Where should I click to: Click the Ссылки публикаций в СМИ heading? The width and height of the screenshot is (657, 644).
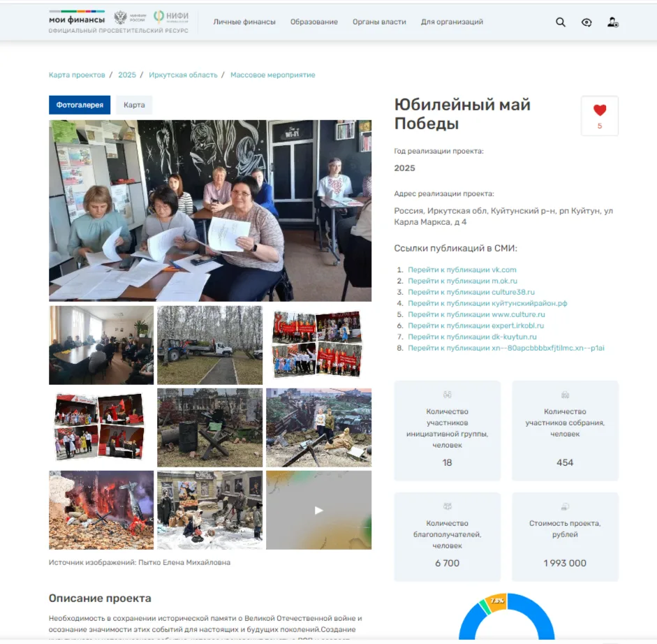[x=455, y=248]
